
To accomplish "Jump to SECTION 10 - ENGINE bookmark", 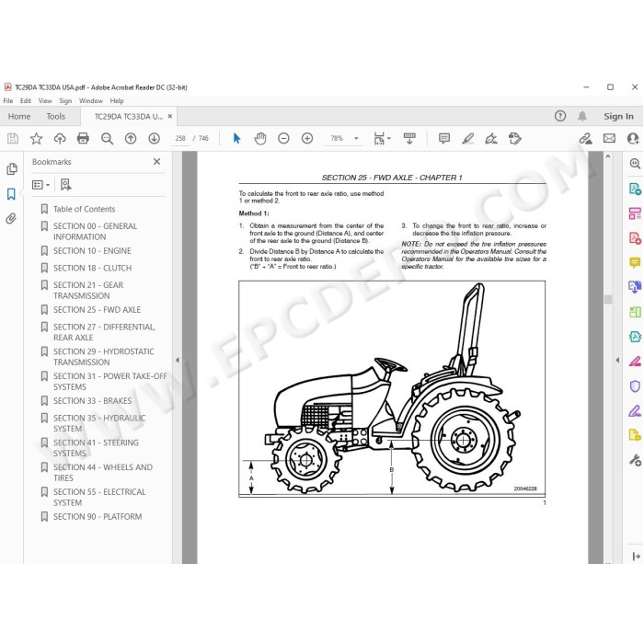I will click(x=92, y=251).
